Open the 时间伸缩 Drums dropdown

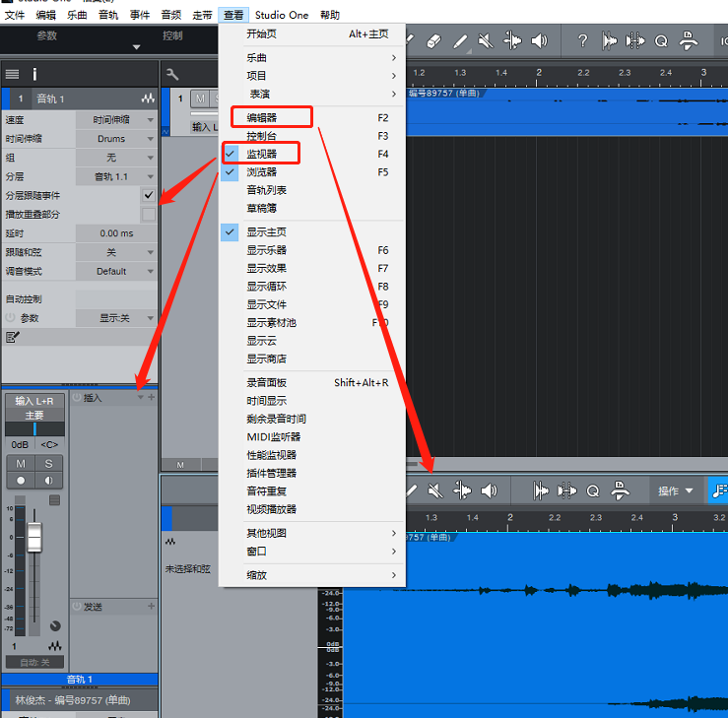pos(116,139)
